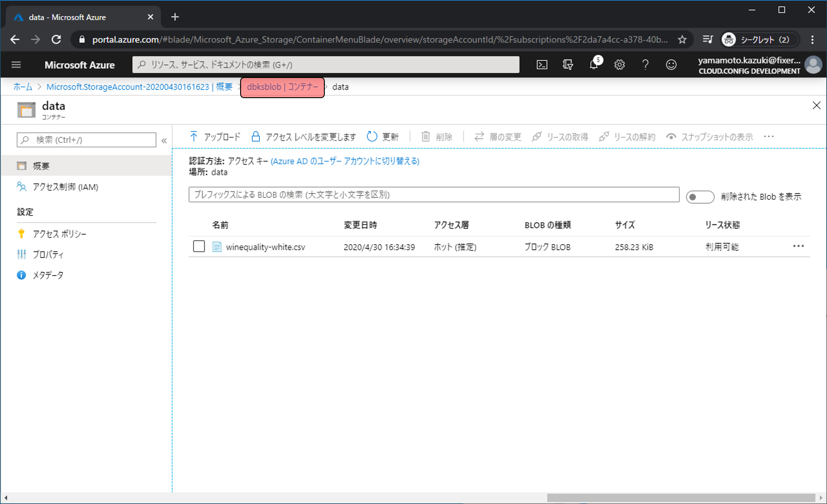
Task: Switch to Azure AD user account link
Action: (345, 161)
